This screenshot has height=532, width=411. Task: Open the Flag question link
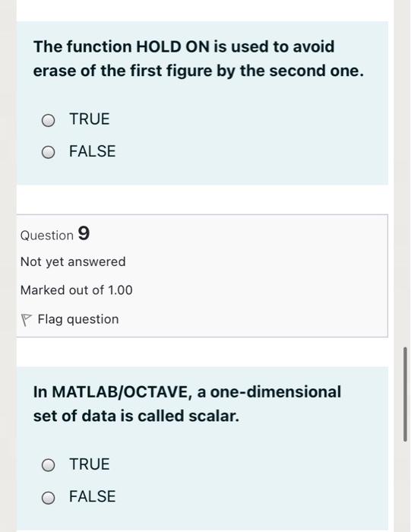pos(78,319)
